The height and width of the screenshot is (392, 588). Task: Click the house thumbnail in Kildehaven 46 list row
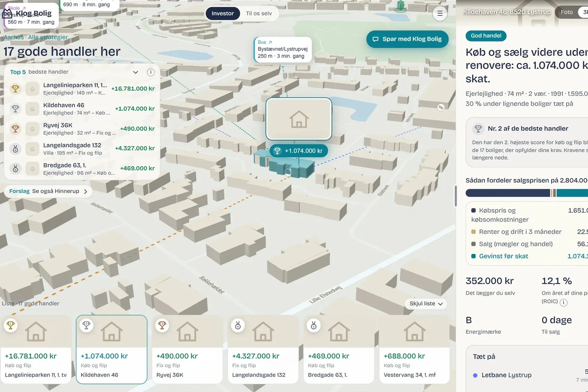[32, 109]
